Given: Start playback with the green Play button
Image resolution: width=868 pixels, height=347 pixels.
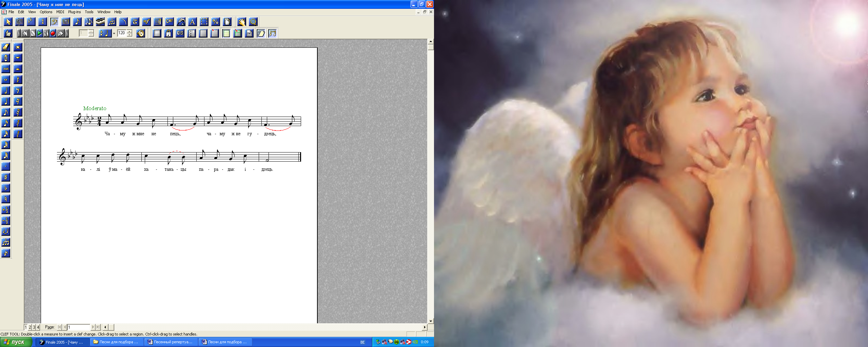Looking at the screenshot, I should [x=39, y=33].
